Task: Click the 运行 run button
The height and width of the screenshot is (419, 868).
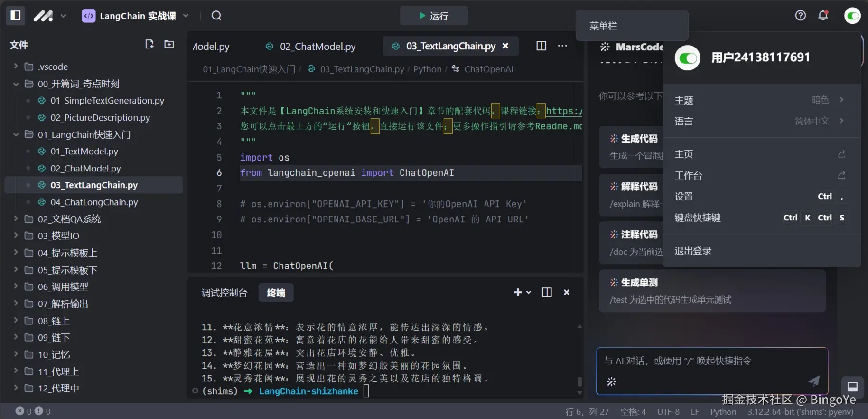Action: pyautogui.click(x=434, y=16)
